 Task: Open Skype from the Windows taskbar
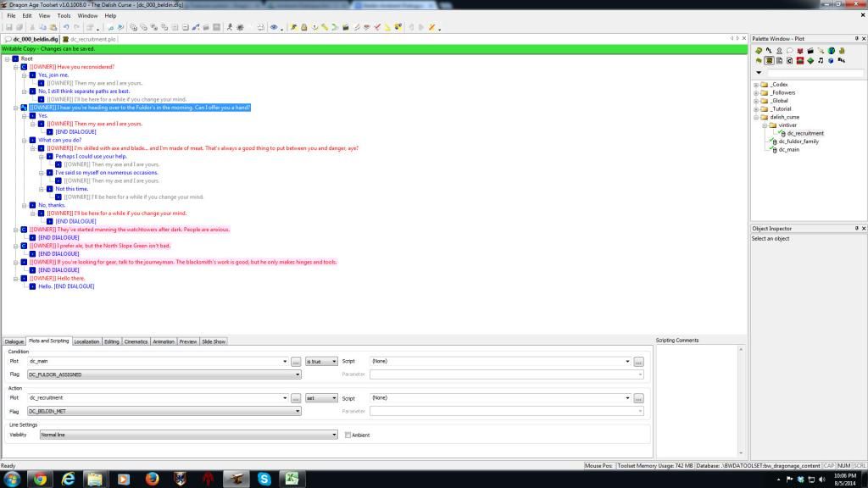(264, 479)
